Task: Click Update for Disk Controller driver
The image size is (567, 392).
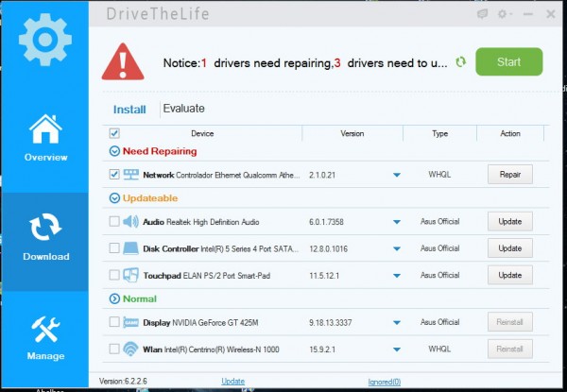Action: 510,248
